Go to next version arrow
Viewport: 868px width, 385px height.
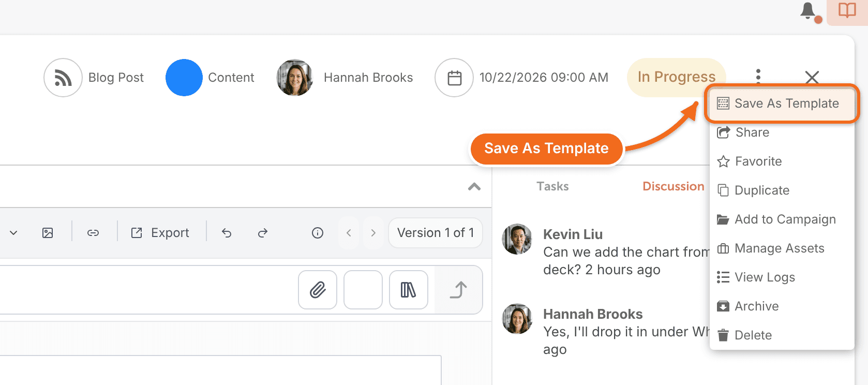373,233
